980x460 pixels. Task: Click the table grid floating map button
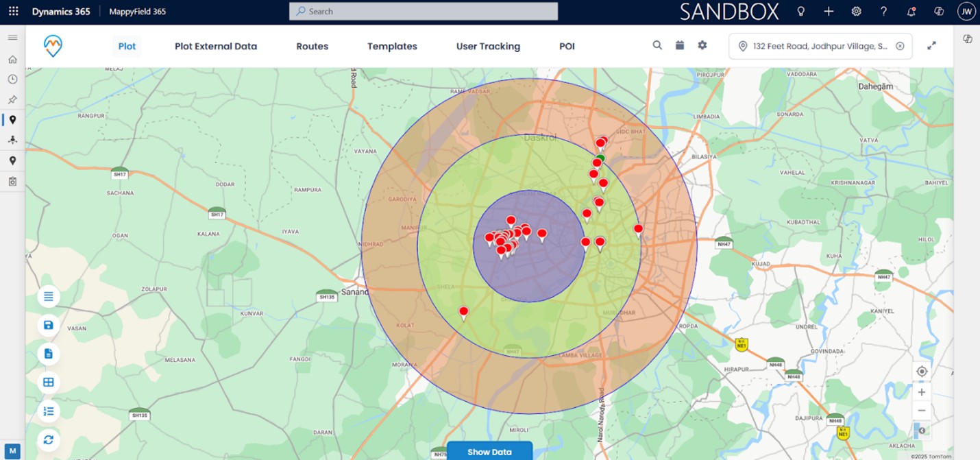[49, 383]
